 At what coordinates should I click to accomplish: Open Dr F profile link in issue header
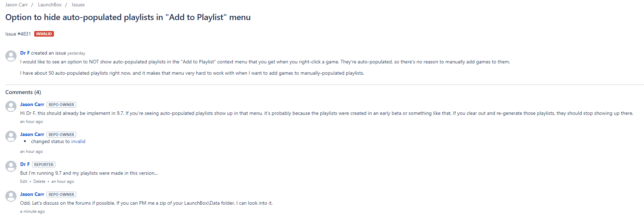click(x=25, y=53)
